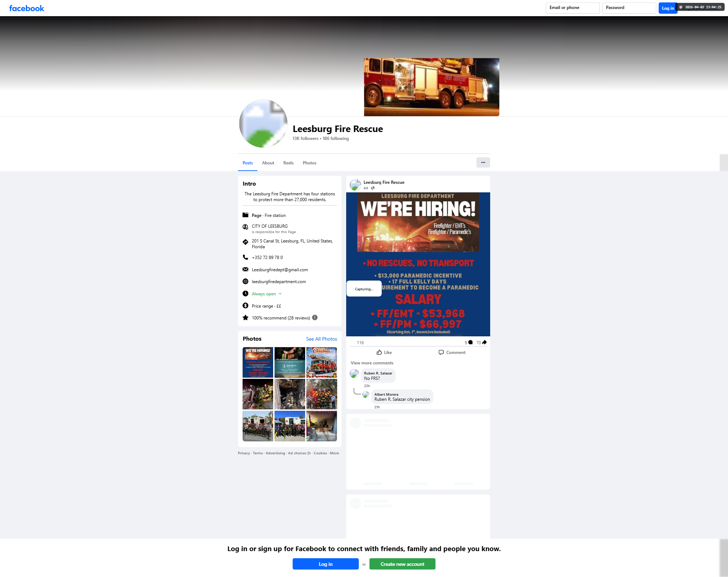The height and width of the screenshot is (577, 728).
Task: Open See All Photos link
Action: click(322, 339)
